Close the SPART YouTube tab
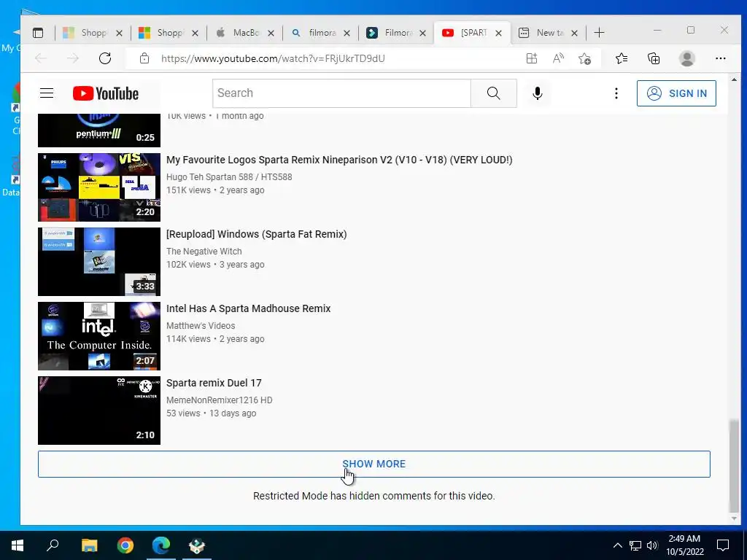 [498, 33]
